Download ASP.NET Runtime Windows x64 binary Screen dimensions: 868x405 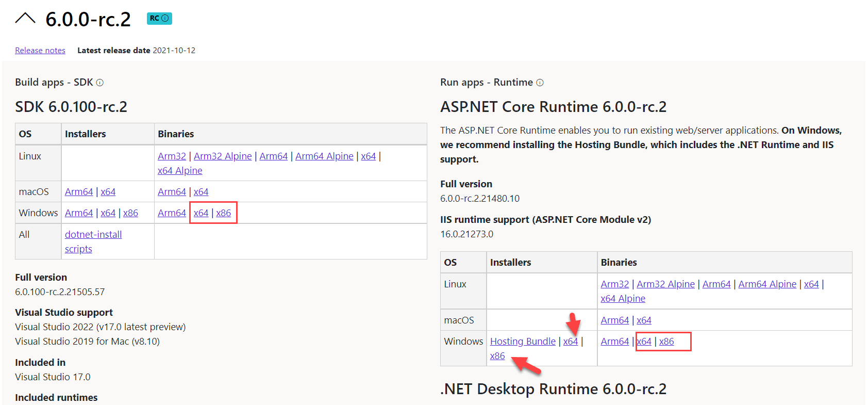point(644,342)
